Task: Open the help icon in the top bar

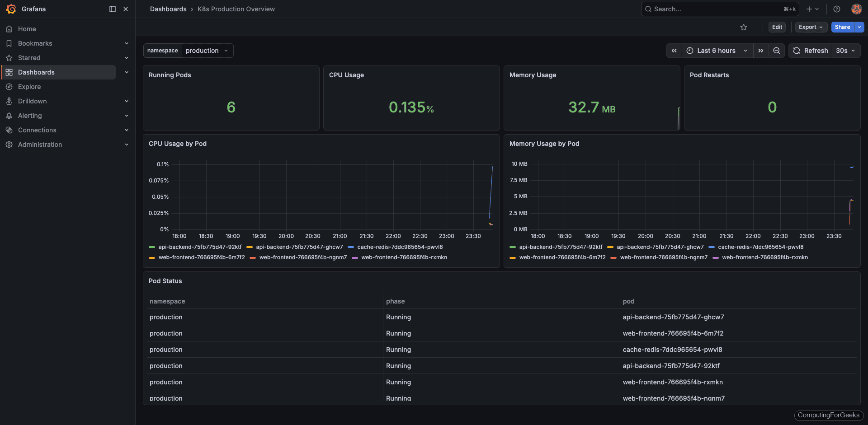Action: click(836, 9)
